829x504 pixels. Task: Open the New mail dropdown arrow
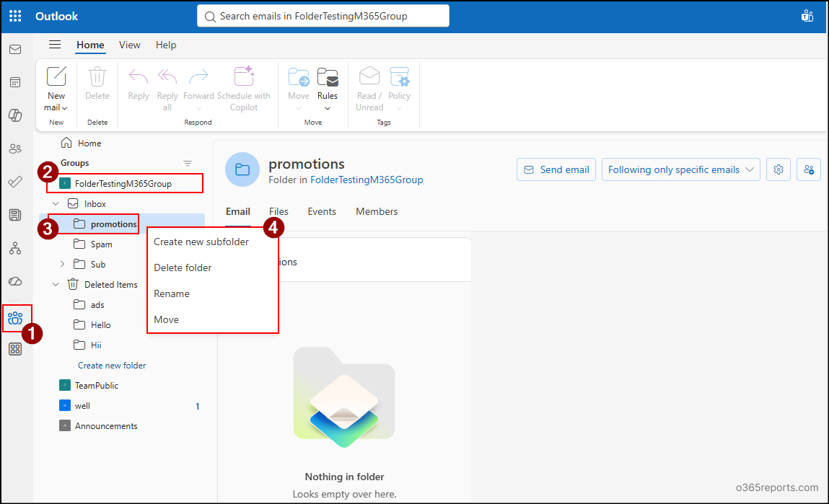coord(64,108)
